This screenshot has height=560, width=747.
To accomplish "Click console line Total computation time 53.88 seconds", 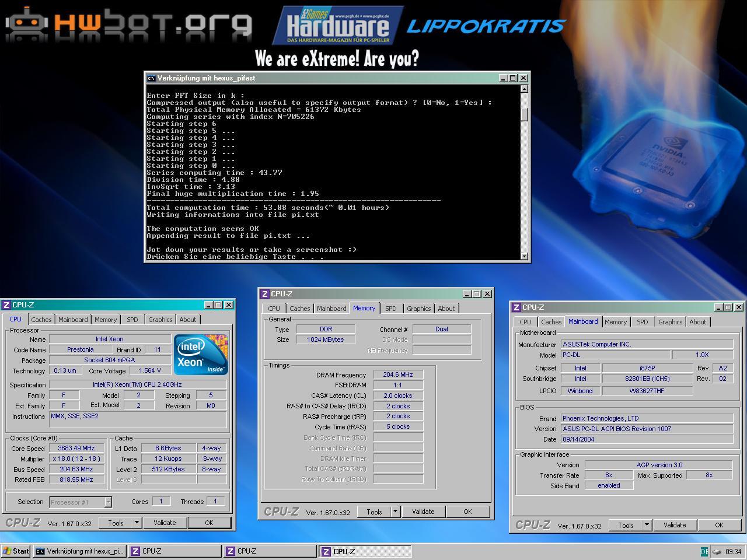I will tap(268, 208).
